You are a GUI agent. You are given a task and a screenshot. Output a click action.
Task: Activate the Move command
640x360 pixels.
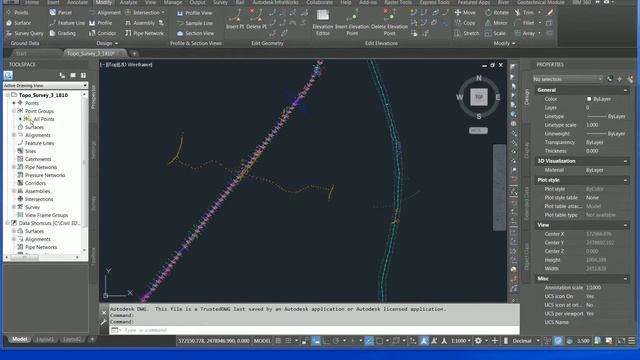point(465,13)
